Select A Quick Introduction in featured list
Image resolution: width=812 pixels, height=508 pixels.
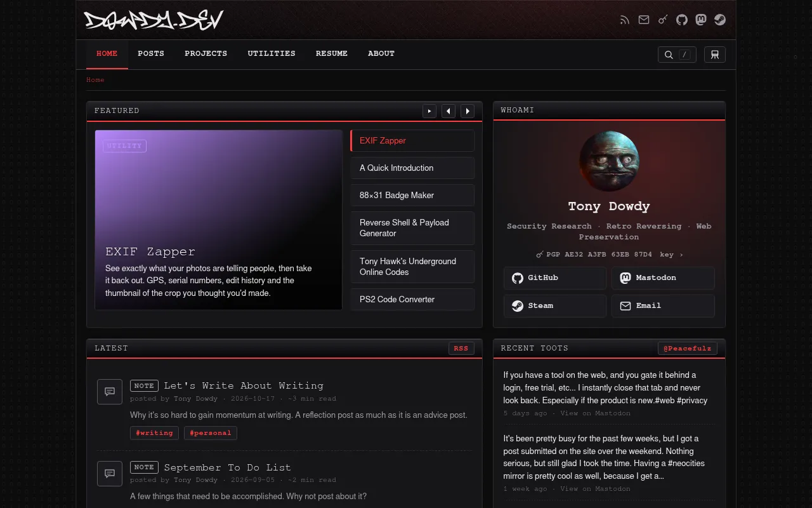412,168
